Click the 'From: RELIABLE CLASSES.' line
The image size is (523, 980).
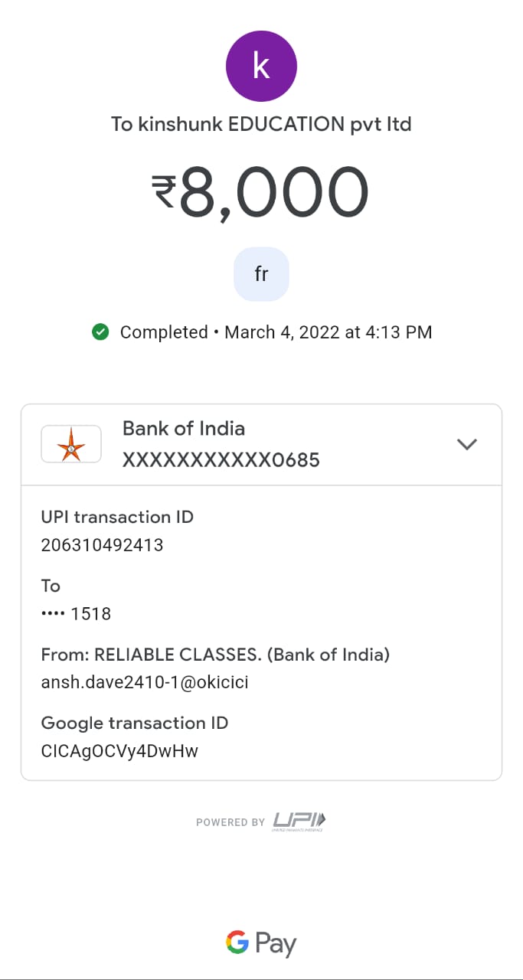[x=215, y=655]
